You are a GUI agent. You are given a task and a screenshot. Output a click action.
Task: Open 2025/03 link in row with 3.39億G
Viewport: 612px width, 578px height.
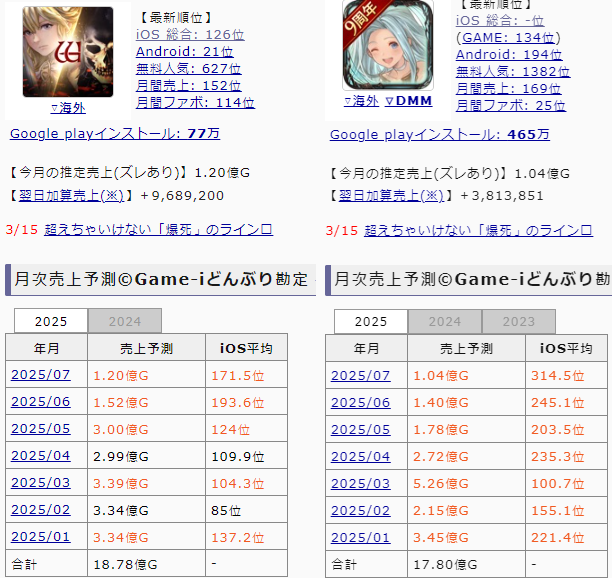pos(41,483)
